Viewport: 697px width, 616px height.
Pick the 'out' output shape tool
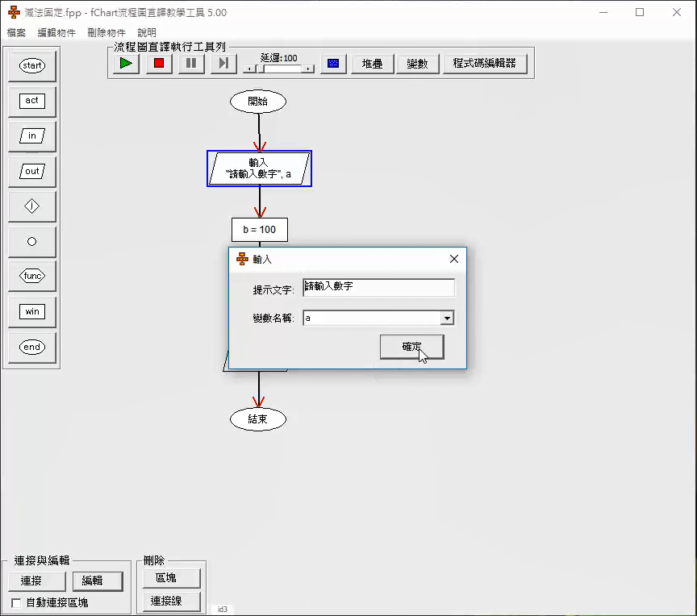32,171
